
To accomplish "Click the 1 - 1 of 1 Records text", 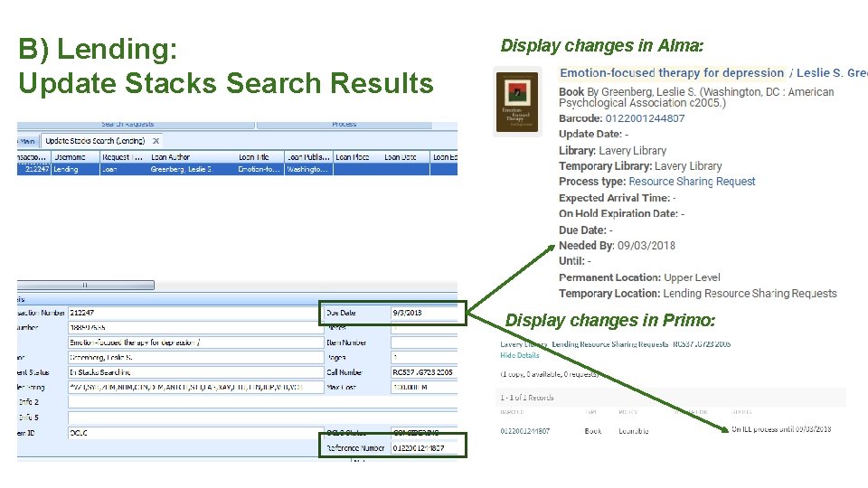I will pyautogui.click(x=527, y=398).
